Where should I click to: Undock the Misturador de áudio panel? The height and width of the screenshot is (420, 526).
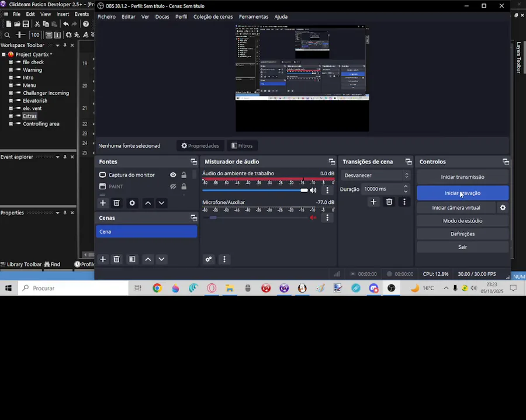pos(332,162)
